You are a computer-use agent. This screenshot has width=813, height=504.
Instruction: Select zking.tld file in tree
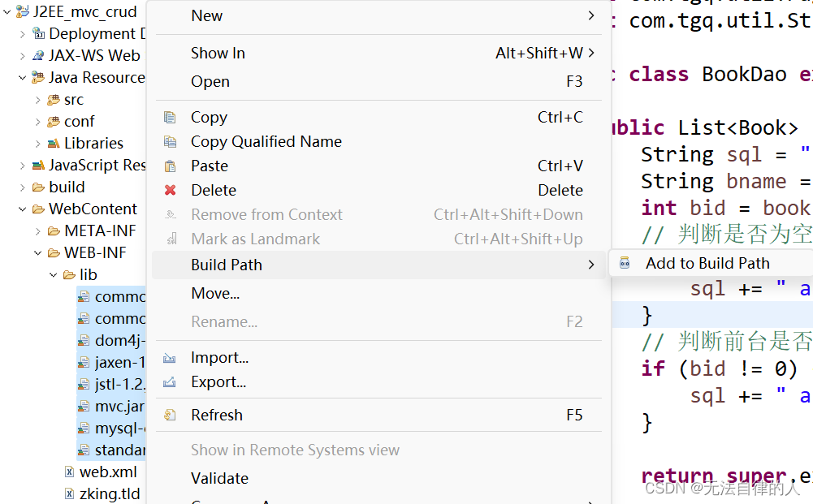coord(110,493)
